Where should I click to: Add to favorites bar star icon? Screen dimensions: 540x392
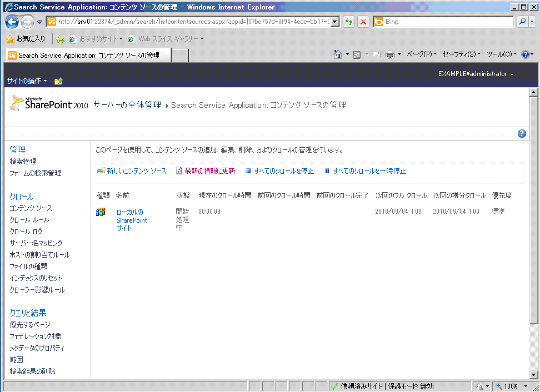point(60,39)
